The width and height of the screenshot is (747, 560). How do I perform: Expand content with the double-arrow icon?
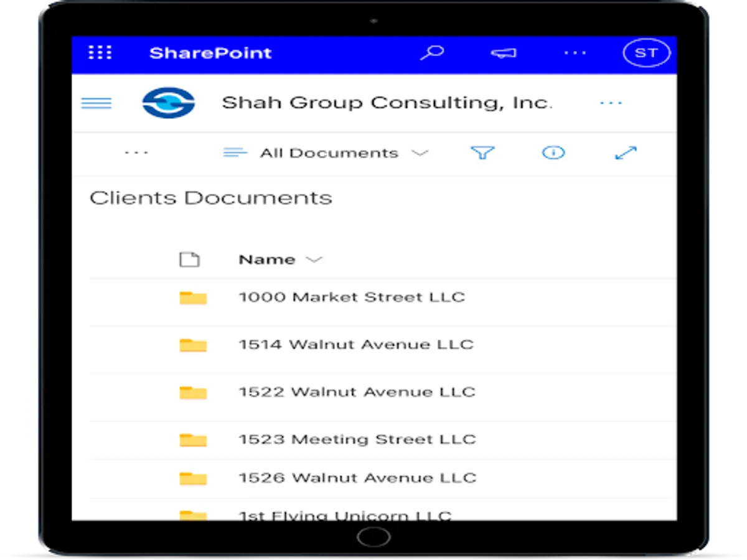(x=626, y=153)
